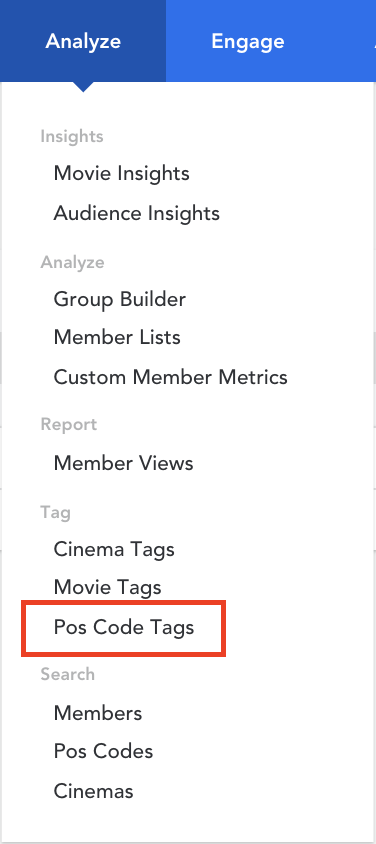
Task: Switch to the Engage tab
Action: 248,41
